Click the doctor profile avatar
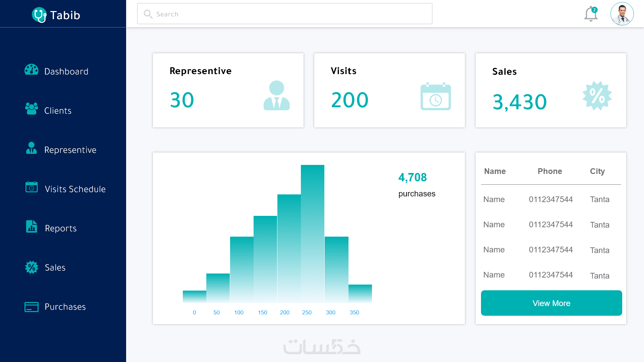The image size is (644, 362). (x=622, y=14)
